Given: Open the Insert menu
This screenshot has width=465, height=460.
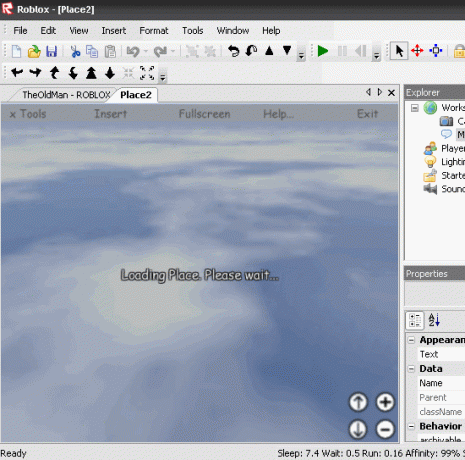Looking at the screenshot, I should 114,31.
